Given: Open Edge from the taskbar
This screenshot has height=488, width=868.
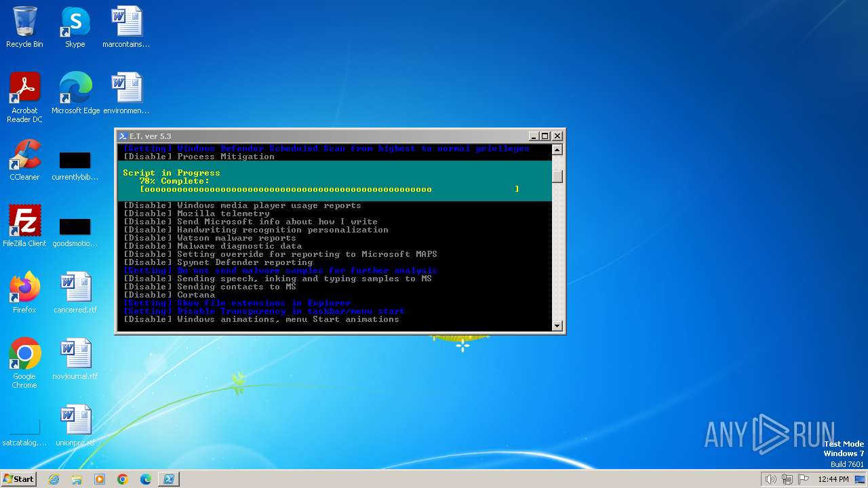Looking at the screenshot, I should (146, 479).
